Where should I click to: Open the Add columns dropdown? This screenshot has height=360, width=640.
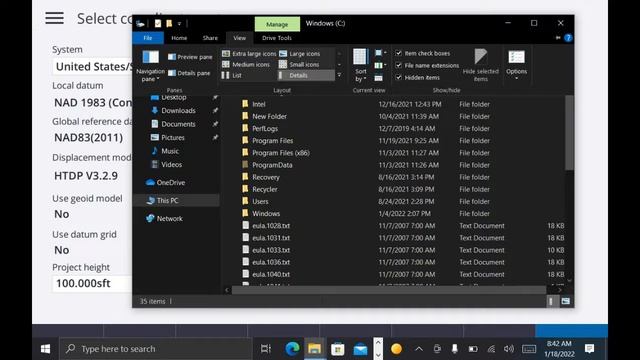[380, 65]
